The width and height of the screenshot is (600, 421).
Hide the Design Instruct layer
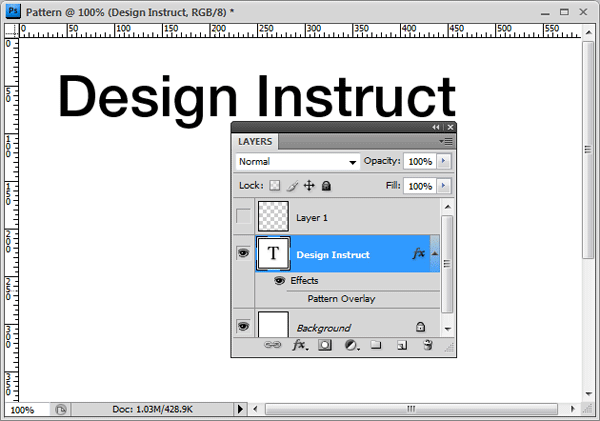click(243, 253)
